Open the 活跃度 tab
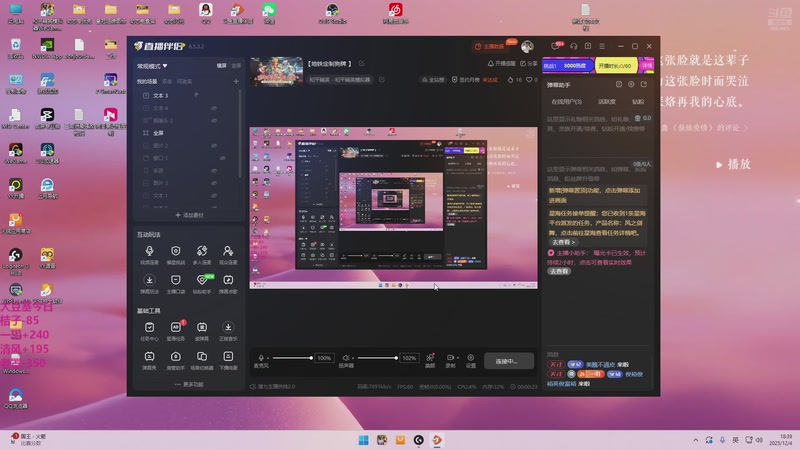Image resolution: width=800 pixels, height=450 pixels. click(x=607, y=102)
